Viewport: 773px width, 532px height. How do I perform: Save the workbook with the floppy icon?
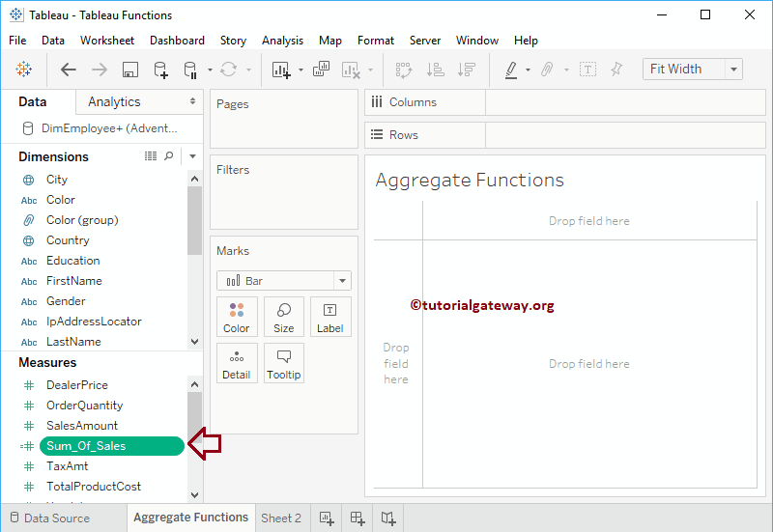[130, 70]
